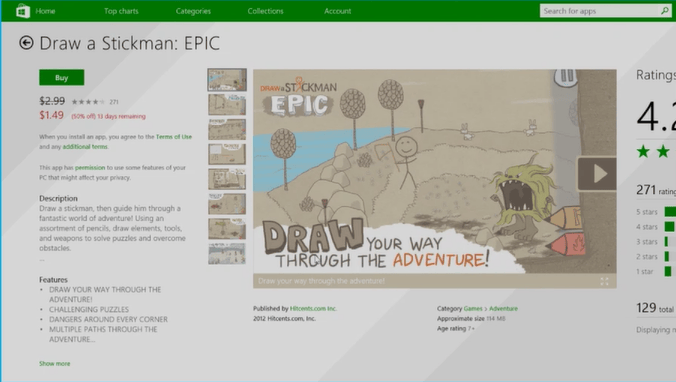Select the second screenshot thumbnail
Image resolution: width=676 pixels, height=382 pixels.
(x=227, y=105)
